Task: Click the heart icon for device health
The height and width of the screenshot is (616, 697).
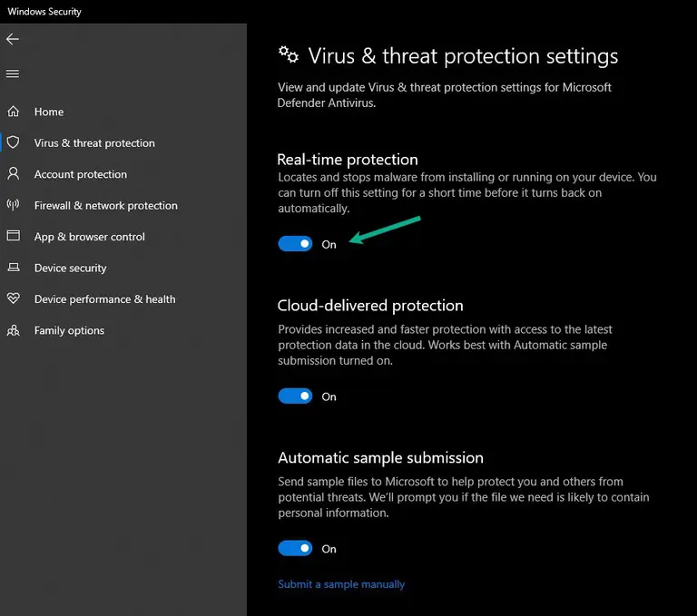Action: tap(14, 298)
